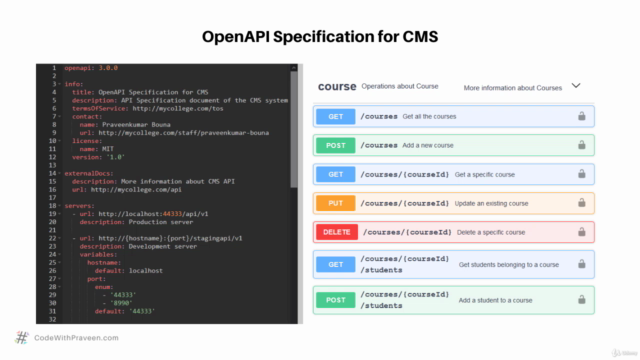This screenshot has height=360, width=640.
Task: Fold the info block at line 3
Action: point(60,84)
